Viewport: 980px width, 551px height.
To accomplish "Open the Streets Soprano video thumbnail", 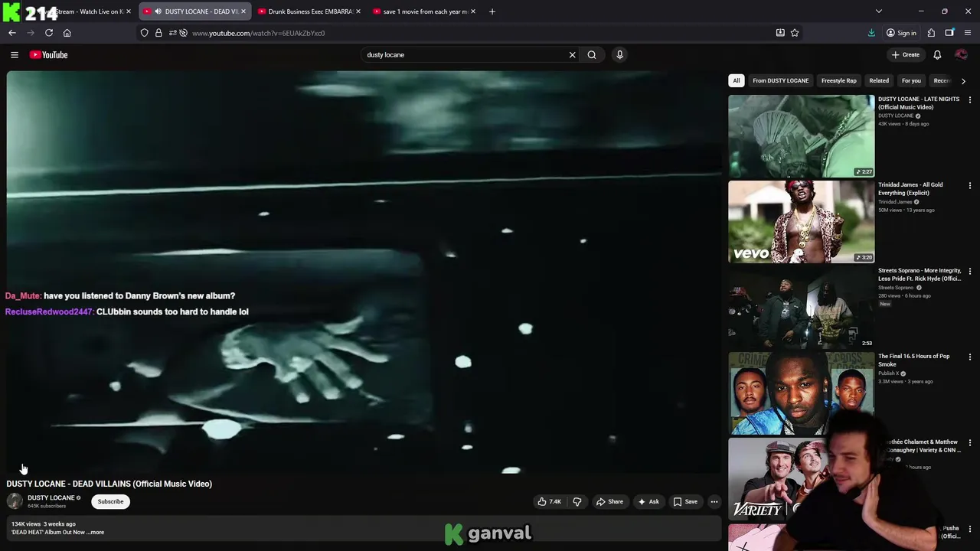I will [x=801, y=308].
